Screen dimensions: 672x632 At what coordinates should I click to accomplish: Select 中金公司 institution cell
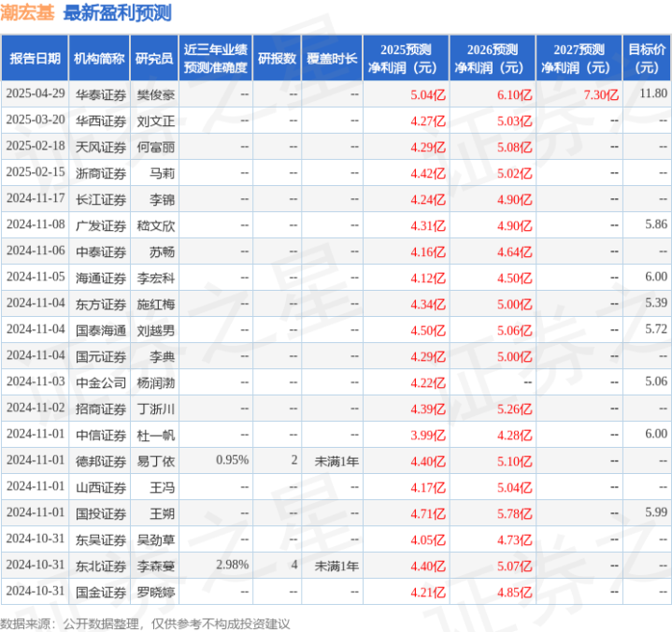coord(101,382)
